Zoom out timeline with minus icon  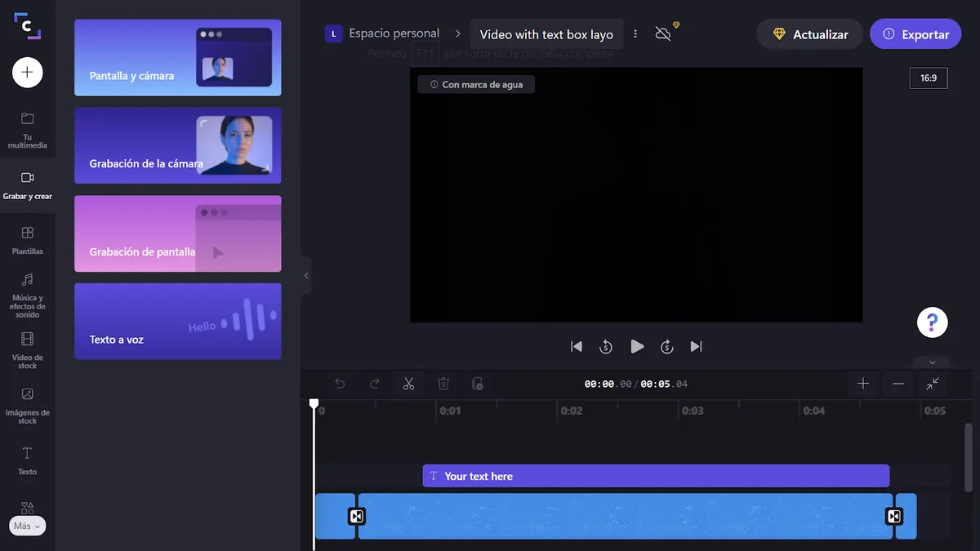coord(898,384)
